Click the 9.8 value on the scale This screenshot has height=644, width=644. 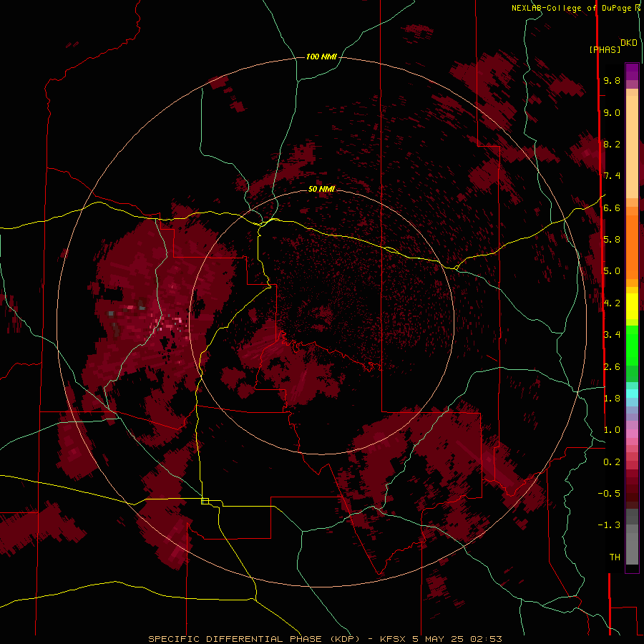pyautogui.click(x=612, y=80)
